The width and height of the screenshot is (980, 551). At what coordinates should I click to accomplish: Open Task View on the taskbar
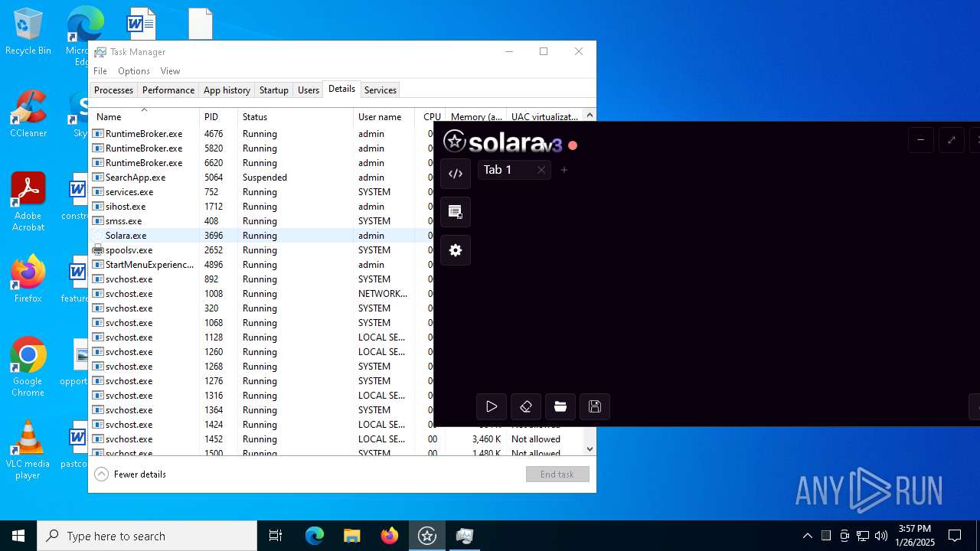click(x=276, y=536)
